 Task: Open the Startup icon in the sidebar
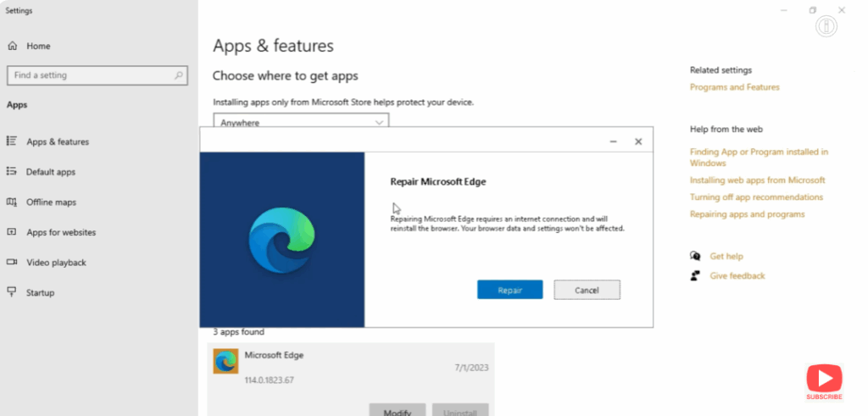(x=12, y=292)
